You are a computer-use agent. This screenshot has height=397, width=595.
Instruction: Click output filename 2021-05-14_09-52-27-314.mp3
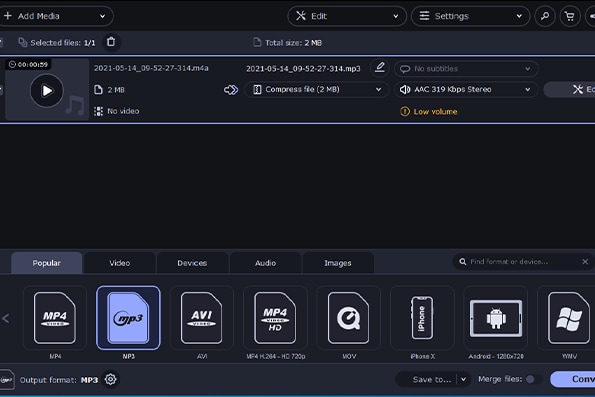[x=303, y=69]
